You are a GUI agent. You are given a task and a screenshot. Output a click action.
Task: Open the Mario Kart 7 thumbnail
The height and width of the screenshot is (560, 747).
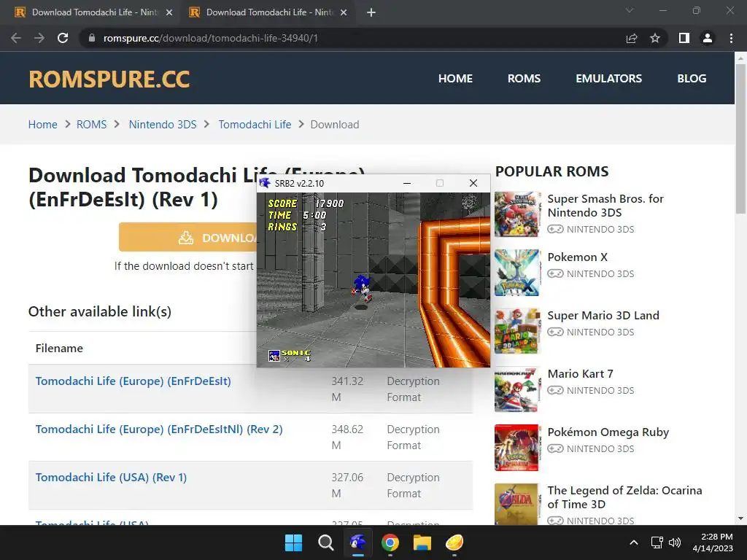coord(518,389)
